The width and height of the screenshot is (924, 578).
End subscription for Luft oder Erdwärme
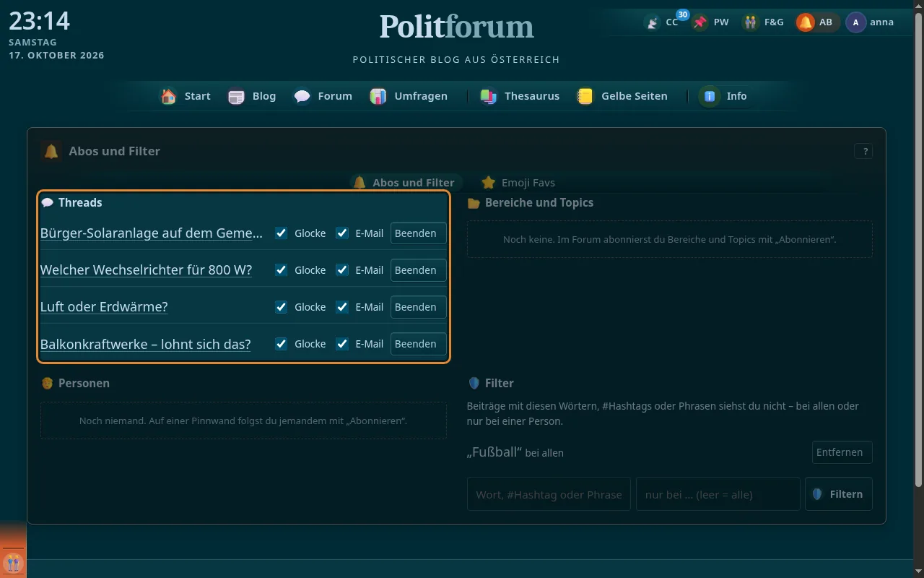point(419,307)
